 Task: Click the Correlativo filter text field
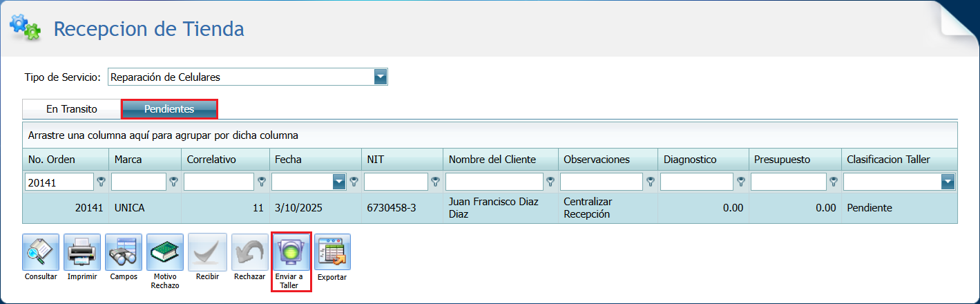pos(219,182)
